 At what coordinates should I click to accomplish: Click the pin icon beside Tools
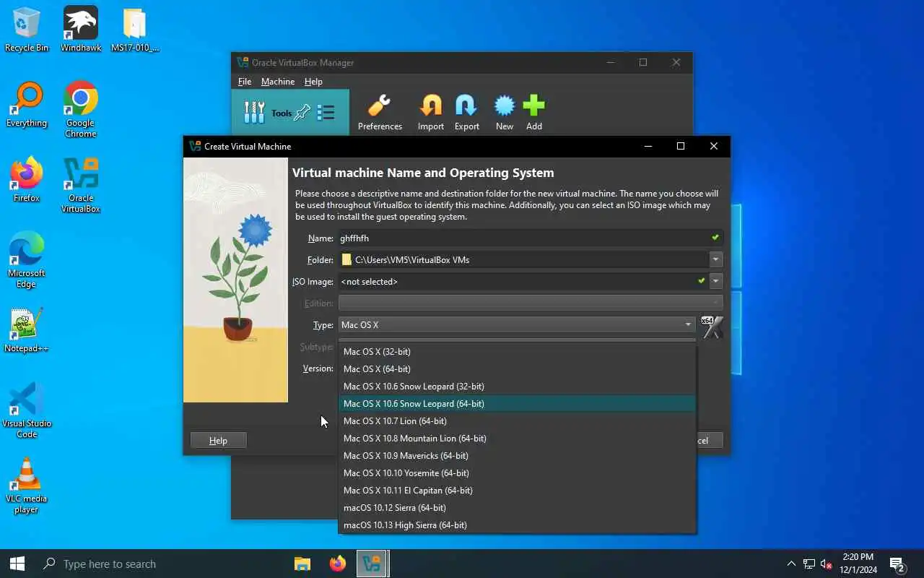302,113
